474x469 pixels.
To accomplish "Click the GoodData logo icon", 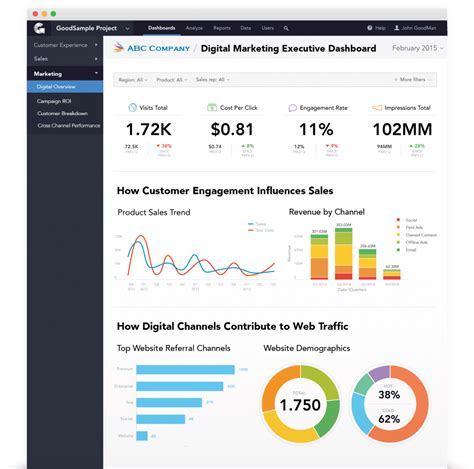I will coord(40,28).
